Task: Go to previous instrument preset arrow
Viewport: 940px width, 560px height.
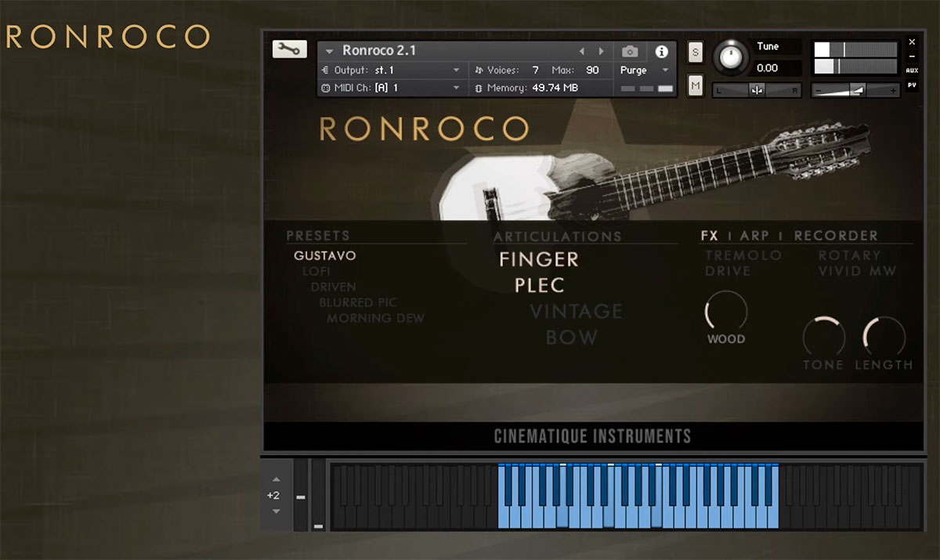Action: tap(581, 51)
